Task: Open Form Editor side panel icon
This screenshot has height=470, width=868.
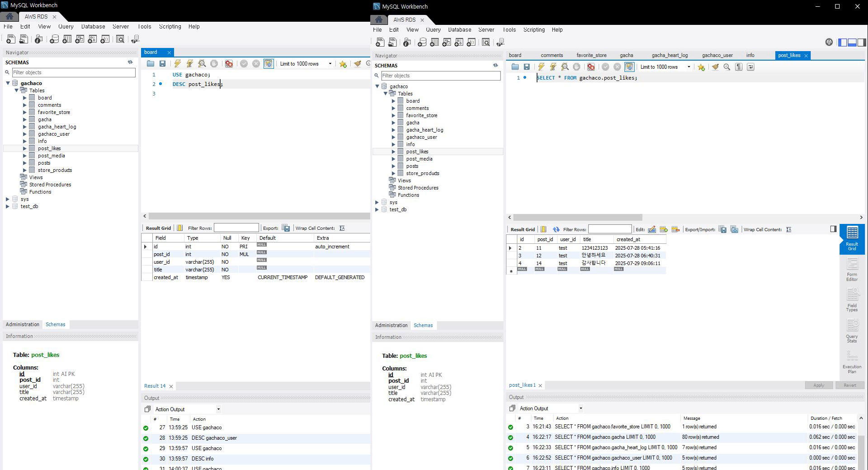Action: click(x=852, y=270)
